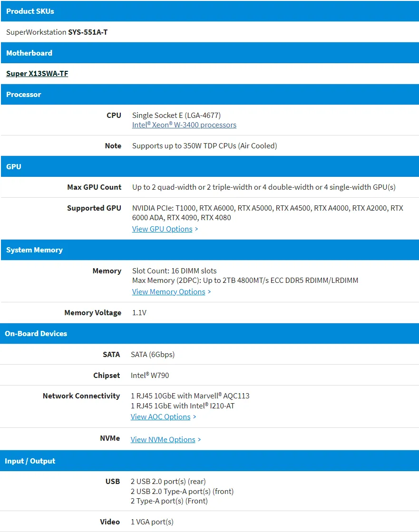The image size is (419, 532).
Task: Click the chevron beside View GPU Options
Action: [196, 229]
